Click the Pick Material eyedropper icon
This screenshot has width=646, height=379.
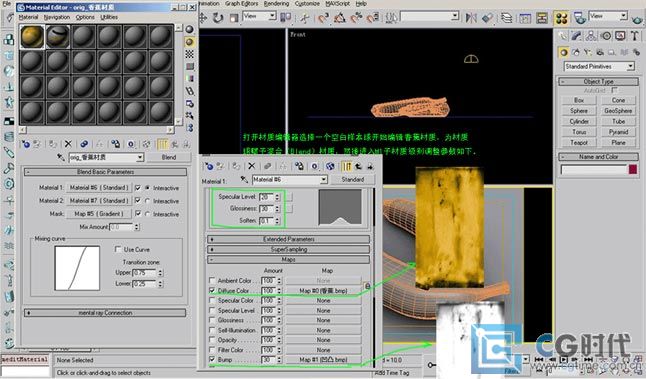point(61,157)
